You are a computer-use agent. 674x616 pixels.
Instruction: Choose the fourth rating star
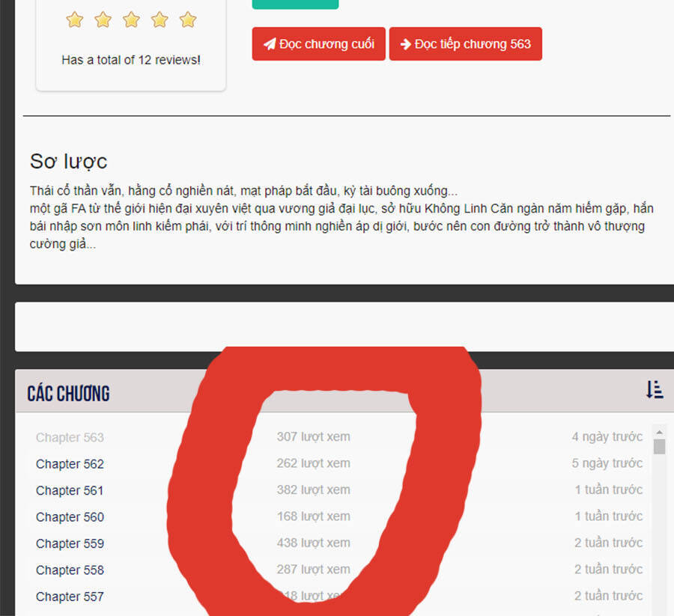(160, 20)
